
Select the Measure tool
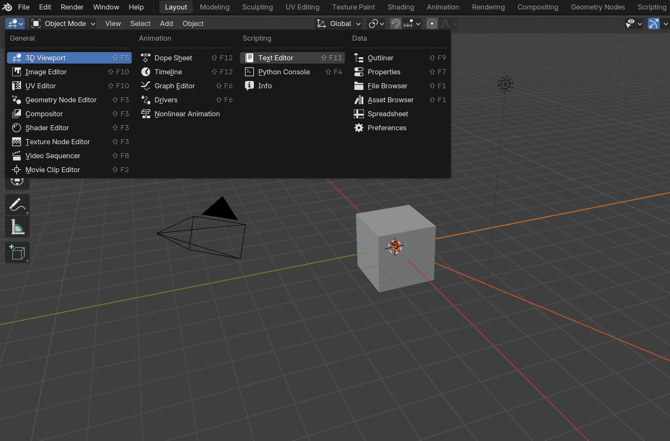click(x=17, y=228)
